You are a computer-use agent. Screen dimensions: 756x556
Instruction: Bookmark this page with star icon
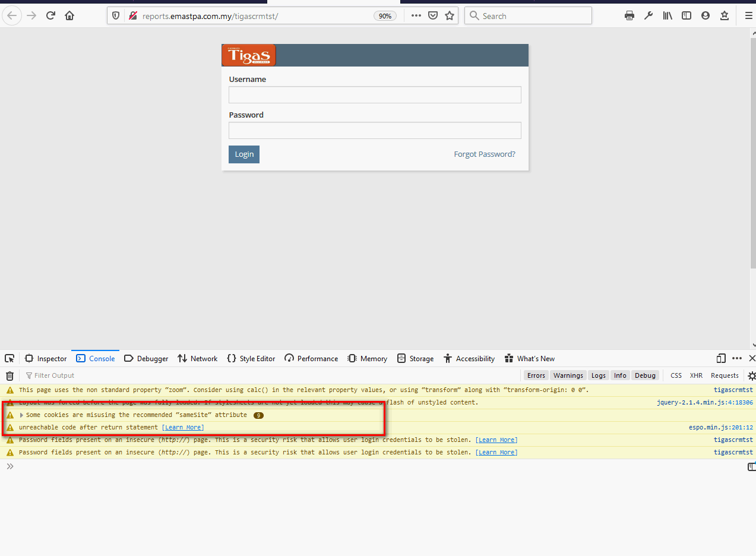450,16
